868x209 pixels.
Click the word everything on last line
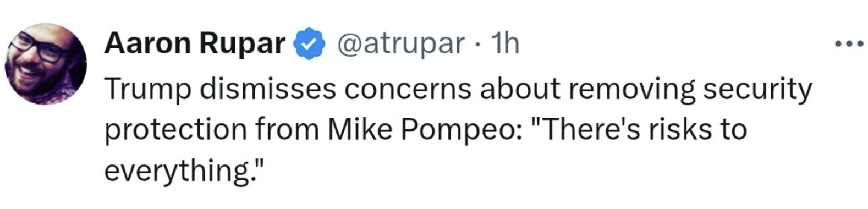[x=176, y=171]
